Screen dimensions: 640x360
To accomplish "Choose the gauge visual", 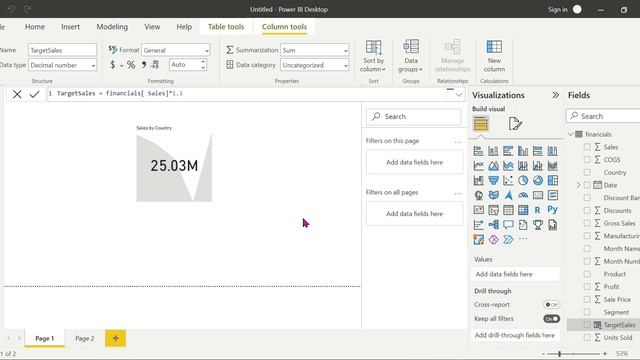I will click(523, 195).
